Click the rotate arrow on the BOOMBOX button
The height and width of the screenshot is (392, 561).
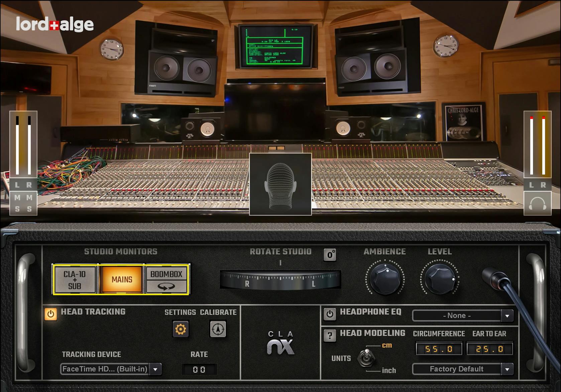[x=166, y=287]
